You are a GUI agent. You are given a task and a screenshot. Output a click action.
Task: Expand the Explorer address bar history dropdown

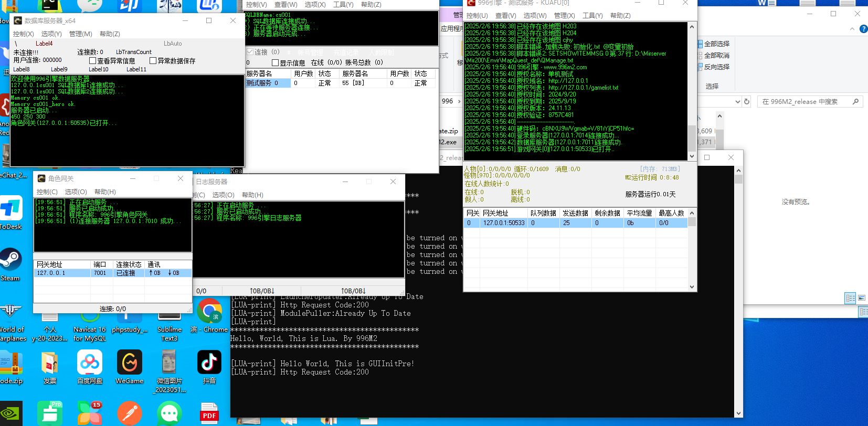737,102
